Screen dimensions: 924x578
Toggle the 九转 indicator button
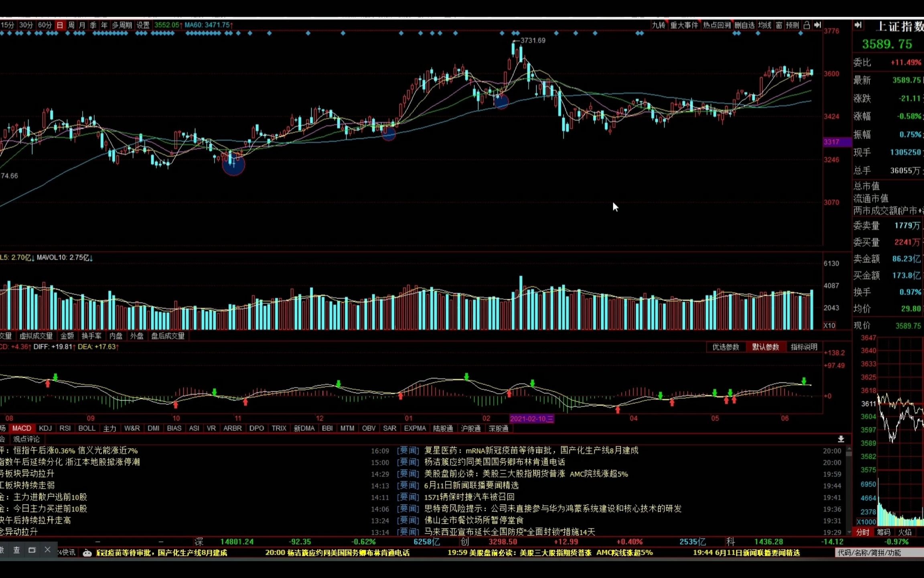point(659,25)
